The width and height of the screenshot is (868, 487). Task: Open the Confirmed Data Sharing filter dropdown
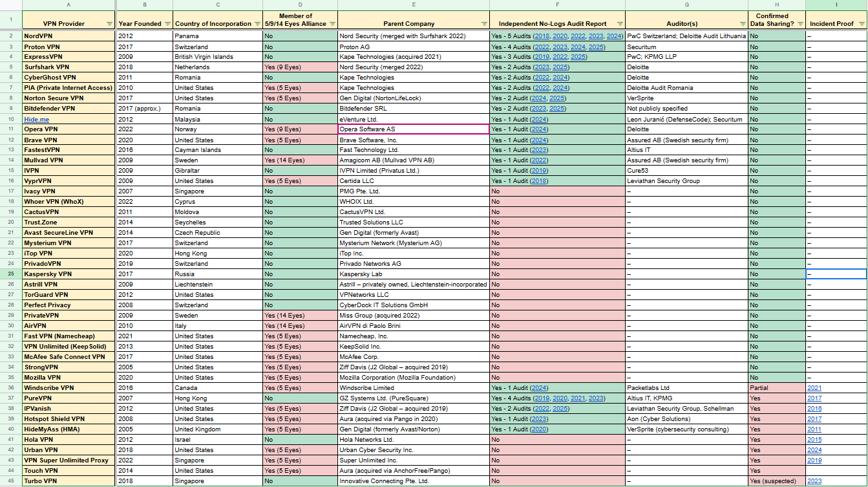(x=800, y=24)
